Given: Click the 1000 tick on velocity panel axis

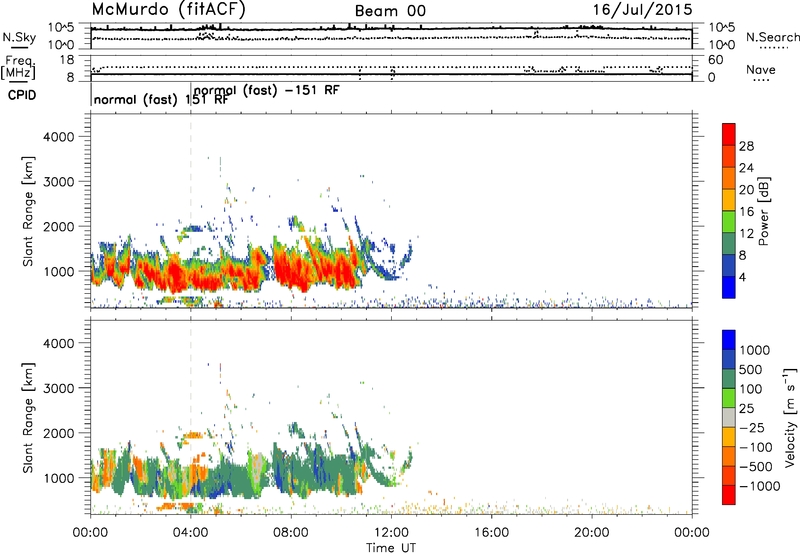Looking at the screenshot, I should pos(58,478).
